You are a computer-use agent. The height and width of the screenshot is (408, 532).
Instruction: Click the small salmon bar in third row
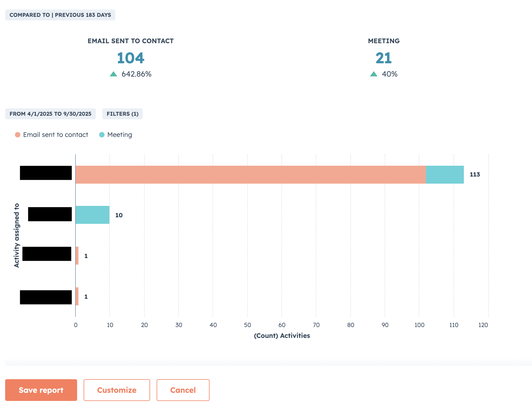(77, 256)
